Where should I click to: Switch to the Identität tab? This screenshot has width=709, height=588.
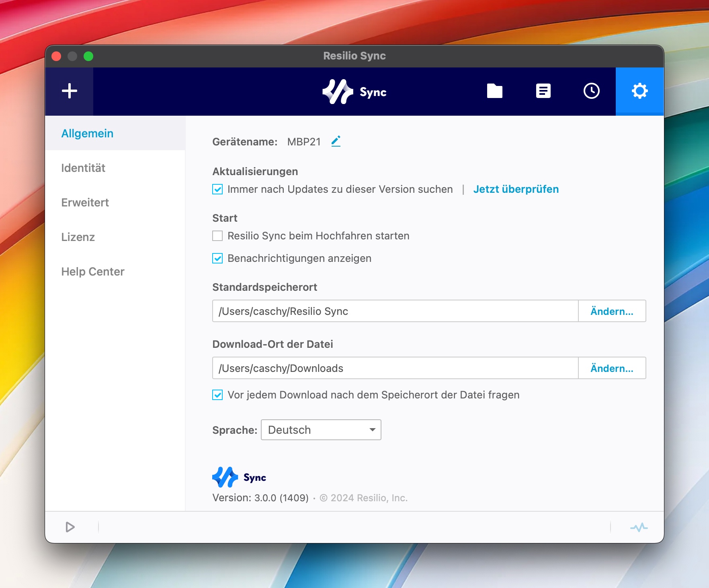click(x=83, y=168)
